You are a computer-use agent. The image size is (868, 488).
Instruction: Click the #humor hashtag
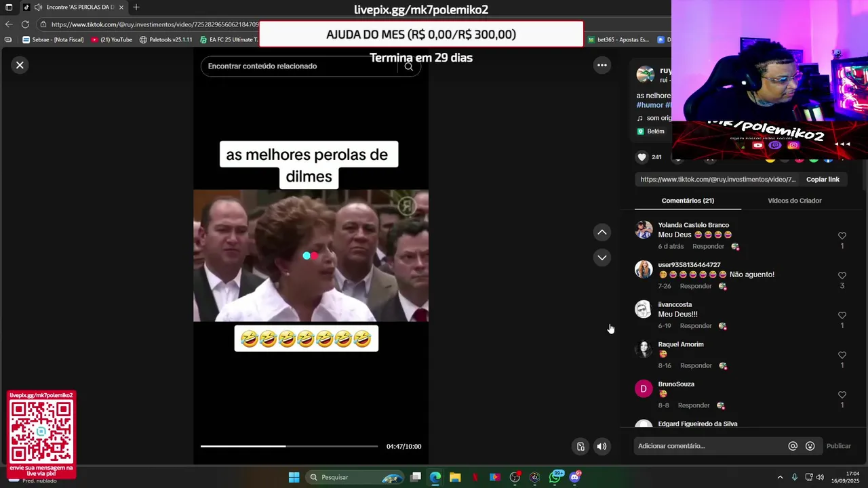tap(650, 105)
